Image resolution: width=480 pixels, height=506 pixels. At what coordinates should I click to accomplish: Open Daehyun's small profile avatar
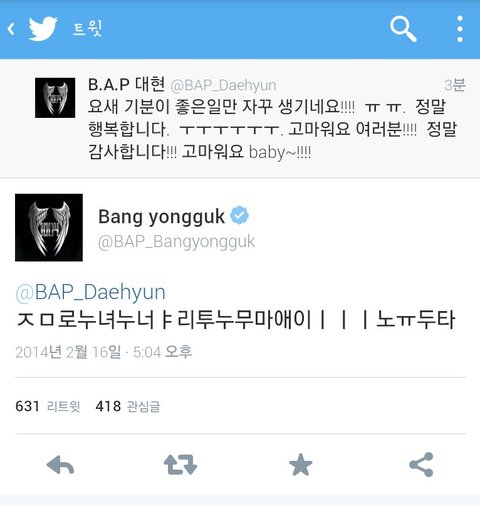(x=55, y=98)
